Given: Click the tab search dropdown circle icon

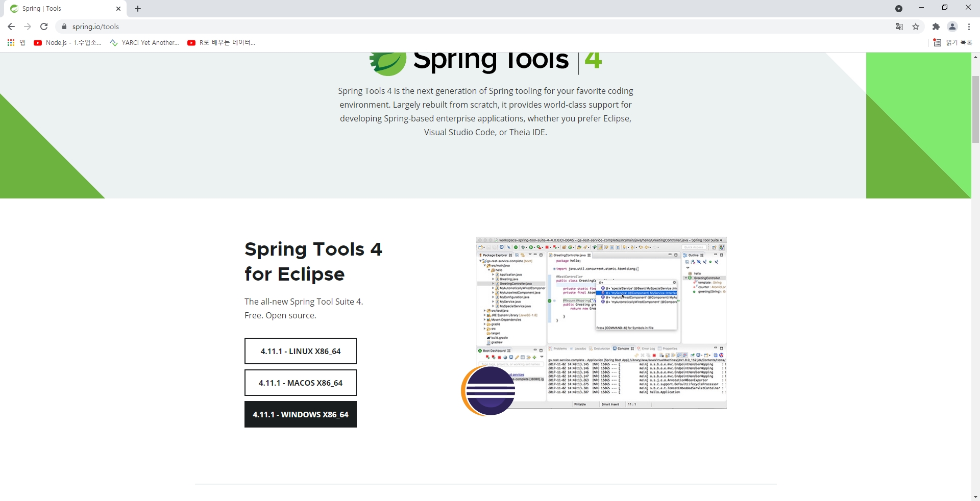Looking at the screenshot, I should tap(899, 9).
